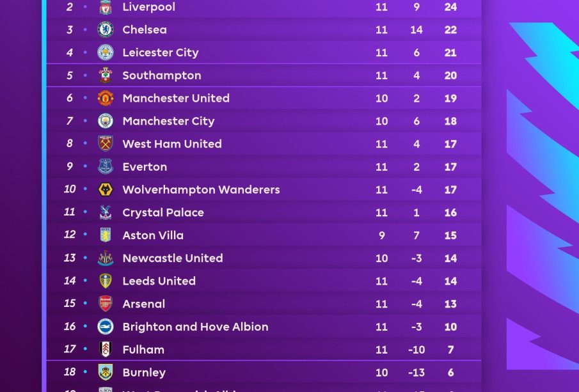
Task: Click the Fulham club crest
Action: [x=106, y=349]
